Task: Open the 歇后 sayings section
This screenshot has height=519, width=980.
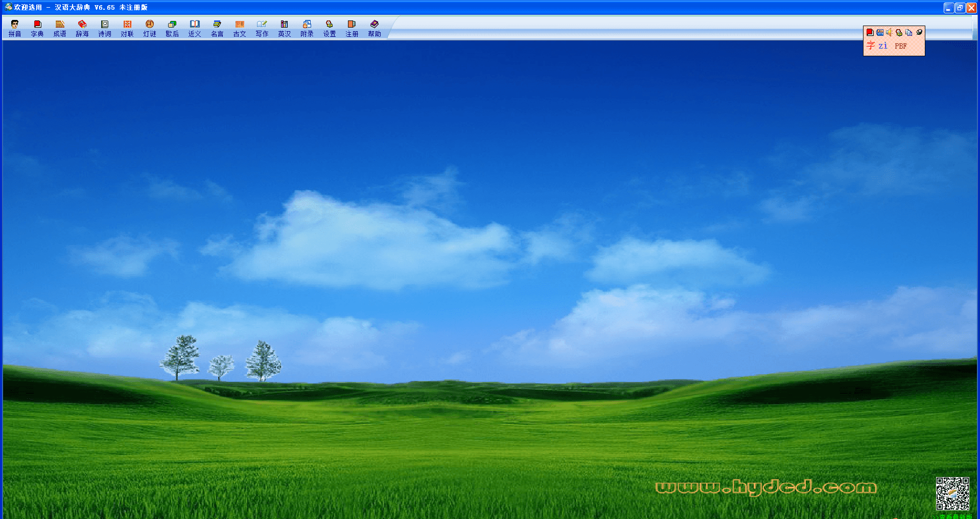Action: point(172,28)
